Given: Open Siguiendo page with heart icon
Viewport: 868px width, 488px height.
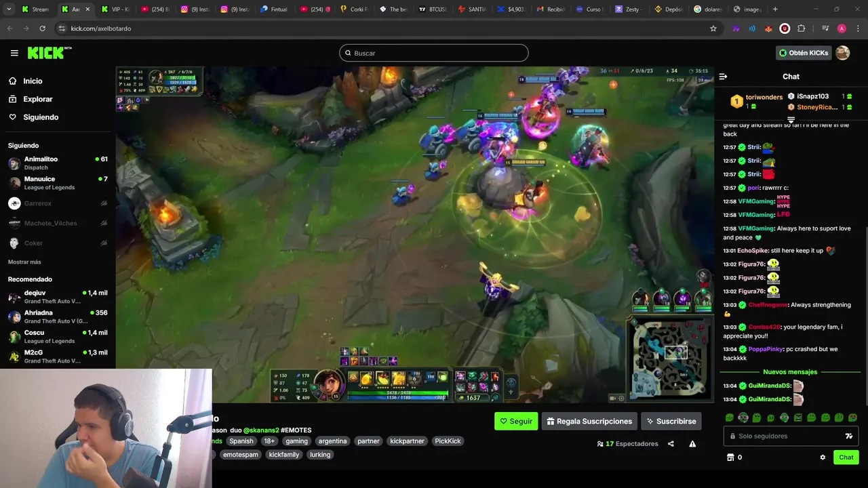Looking at the screenshot, I should 41,117.
